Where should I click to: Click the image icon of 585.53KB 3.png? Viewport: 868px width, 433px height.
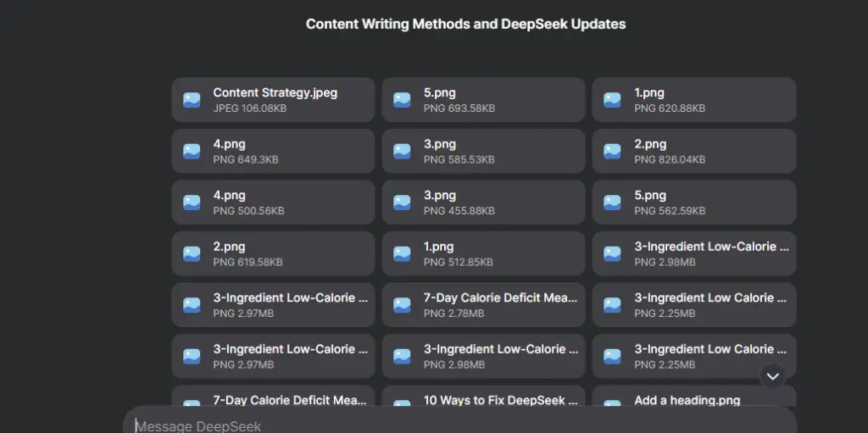point(402,151)
